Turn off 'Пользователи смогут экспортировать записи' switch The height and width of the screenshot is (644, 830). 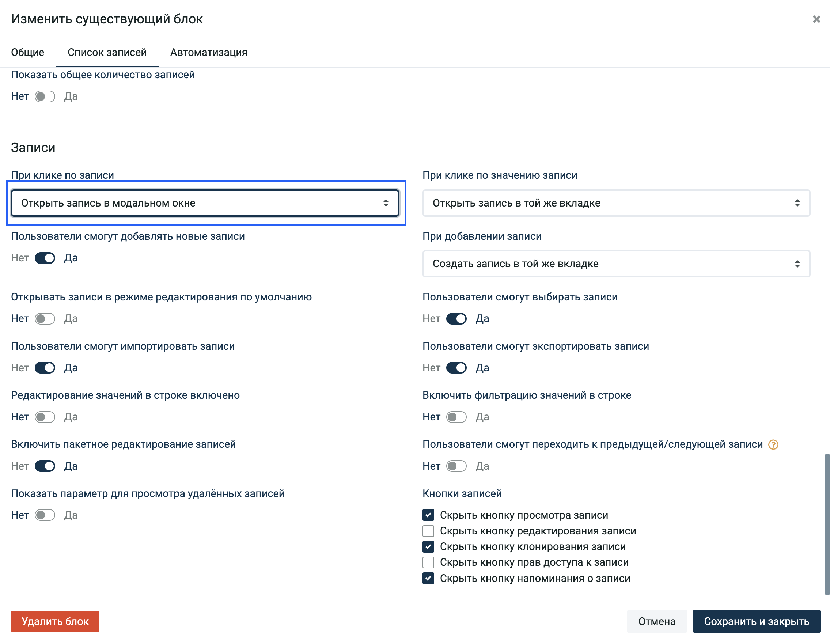(456, 368)
